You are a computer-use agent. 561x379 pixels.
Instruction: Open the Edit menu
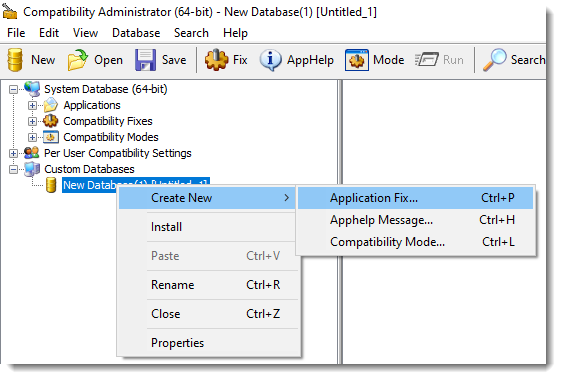[49, 33]
